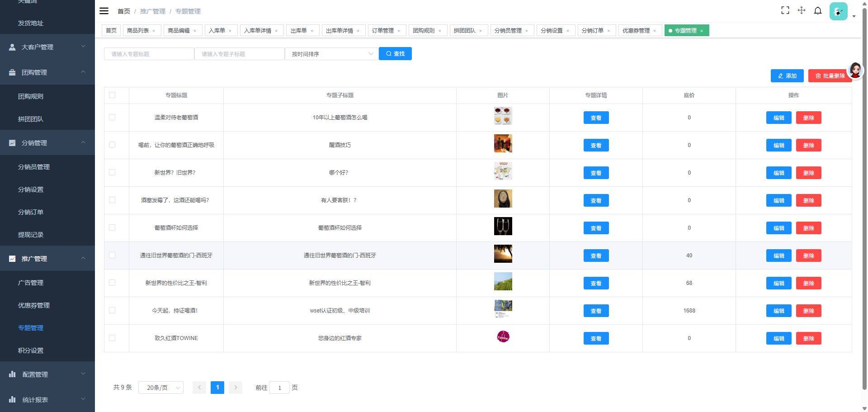Click the floating assistant avatar icon

point(855,70)
